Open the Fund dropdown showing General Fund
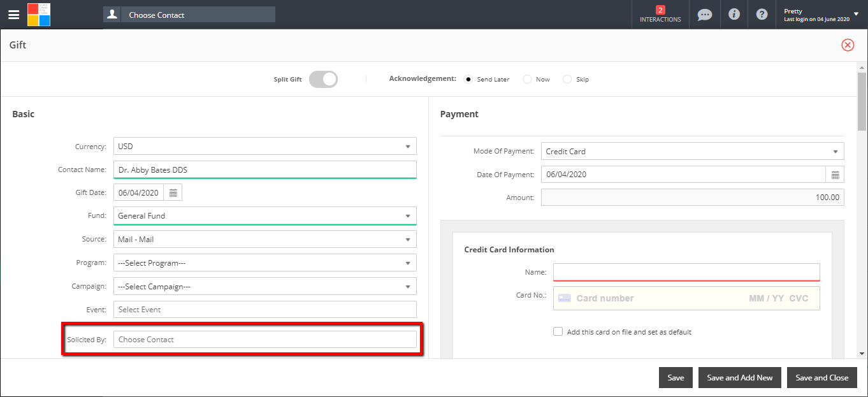This screenshot has height=397, width=868. [x=265, y=216]
